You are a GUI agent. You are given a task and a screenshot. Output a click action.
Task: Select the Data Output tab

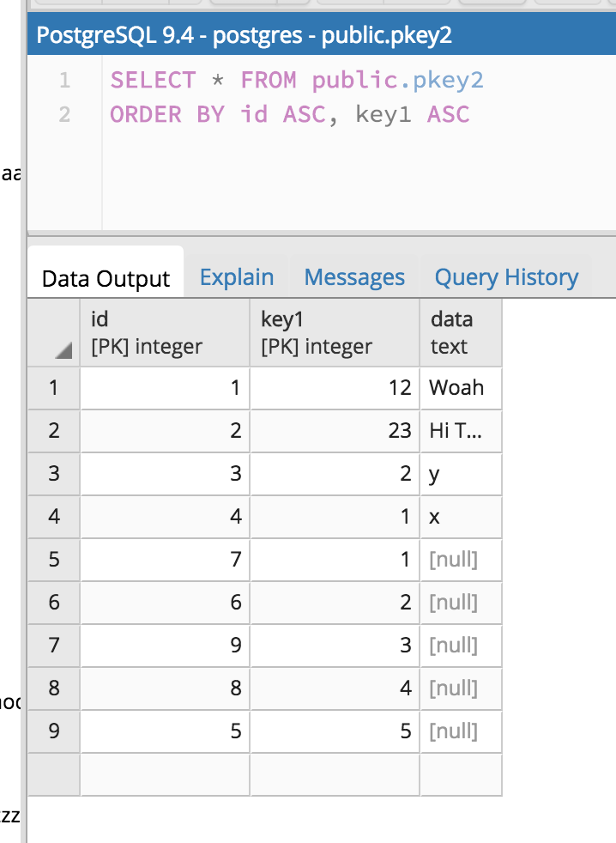coord(106,278)
